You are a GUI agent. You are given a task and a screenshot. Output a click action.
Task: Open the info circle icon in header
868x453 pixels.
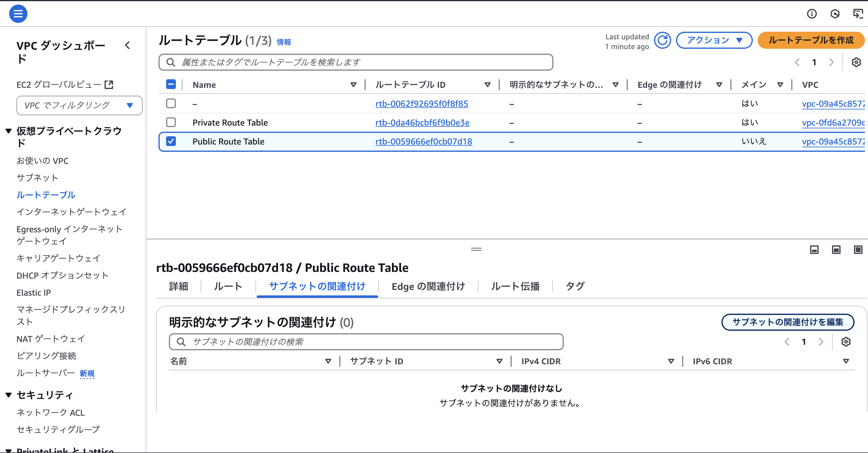pyautogui.click(x=811, y=14)
